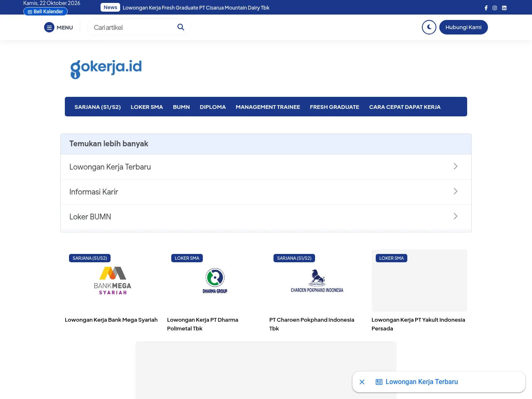Select LOKER SMA menu item
This screenshot has width=532, height=399.
(x=147, y=107)
